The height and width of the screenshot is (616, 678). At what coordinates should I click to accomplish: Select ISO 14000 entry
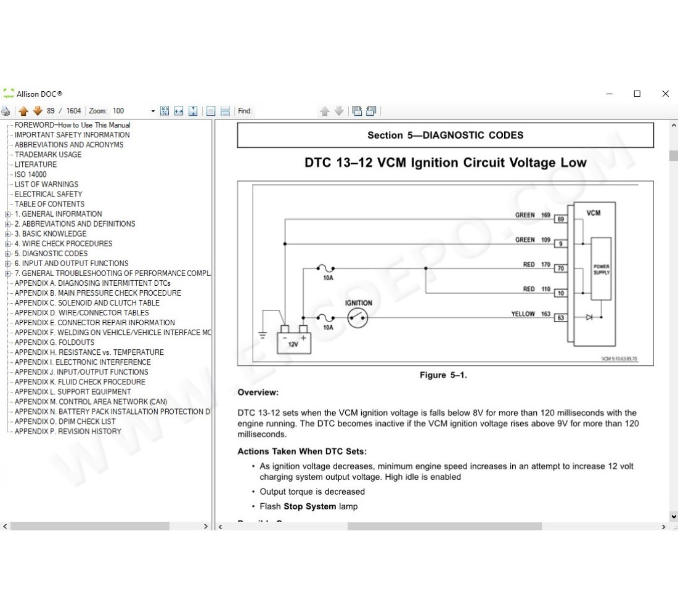30,175
